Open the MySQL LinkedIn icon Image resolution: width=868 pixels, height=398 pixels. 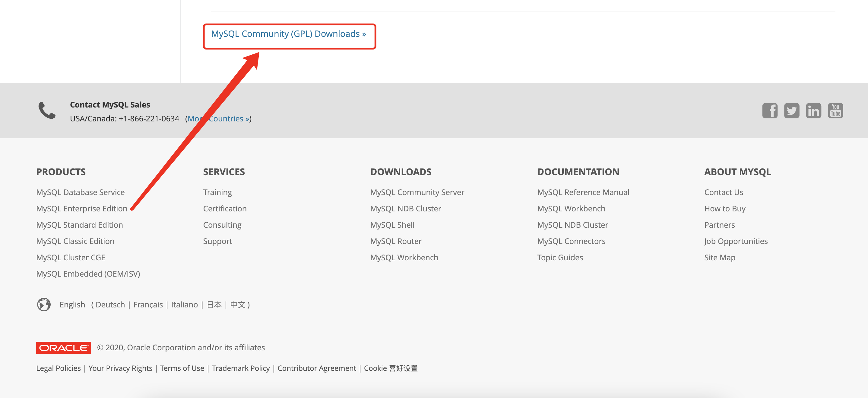click(x=813, y=111)
